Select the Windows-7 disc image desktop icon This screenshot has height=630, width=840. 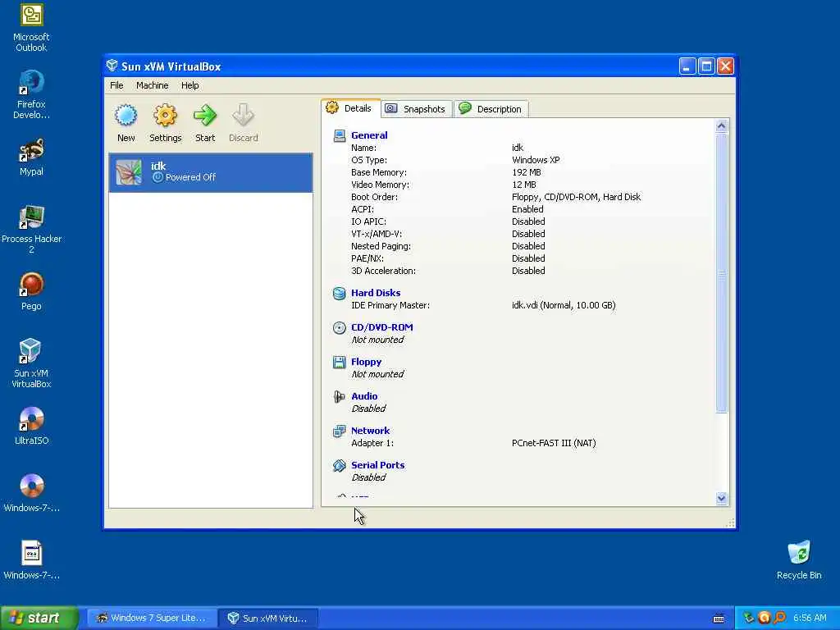click(31, 493)
